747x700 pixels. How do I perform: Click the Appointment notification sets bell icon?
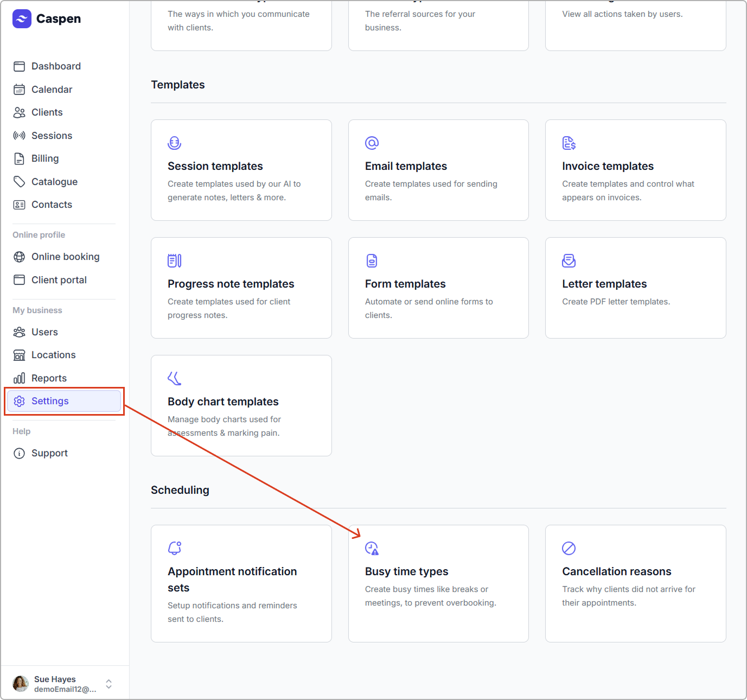click(174, 549)
